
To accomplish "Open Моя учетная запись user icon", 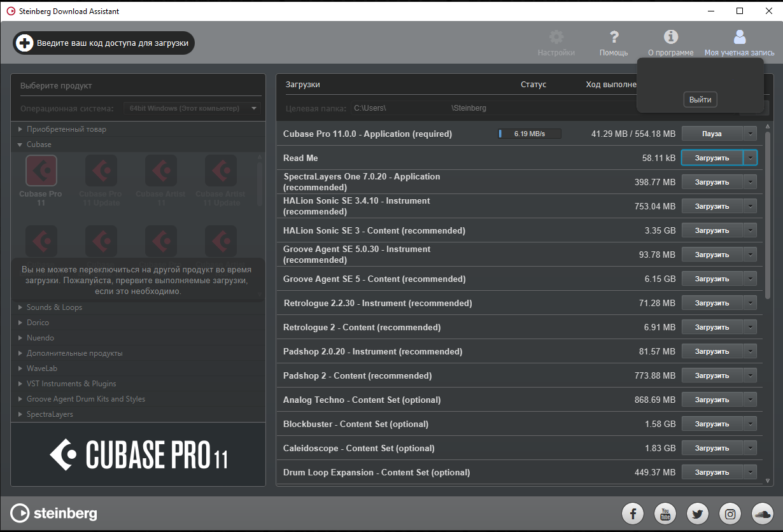I will point(739,37).
